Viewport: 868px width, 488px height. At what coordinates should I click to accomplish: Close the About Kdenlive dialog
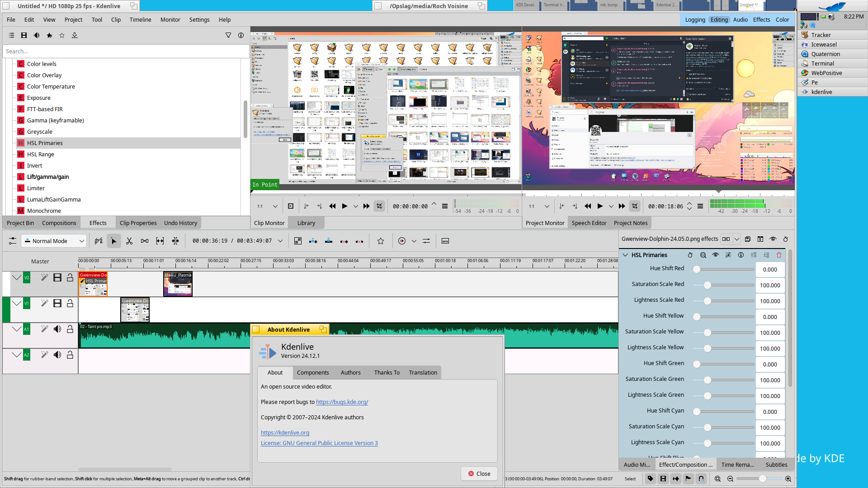tap(479, 474)
